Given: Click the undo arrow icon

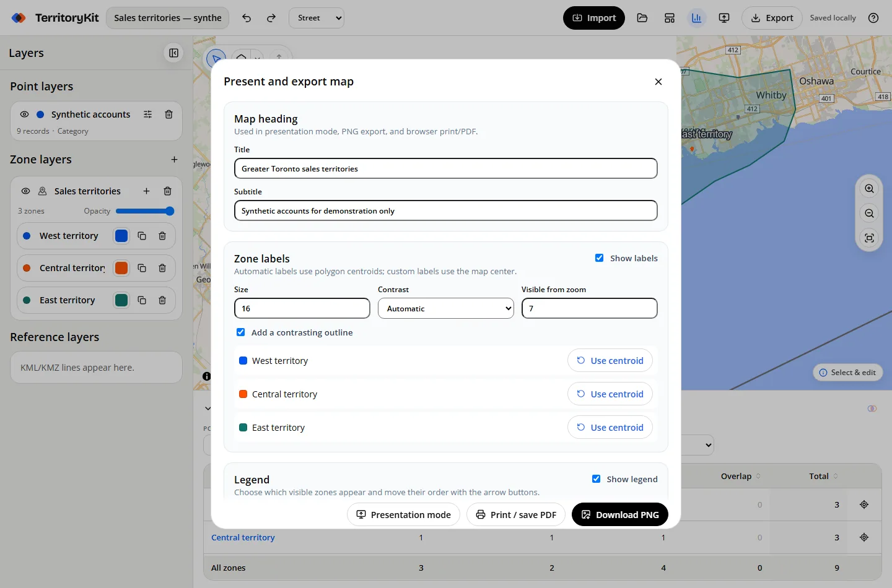Looking at the screenshot, I should click(247, 18).
